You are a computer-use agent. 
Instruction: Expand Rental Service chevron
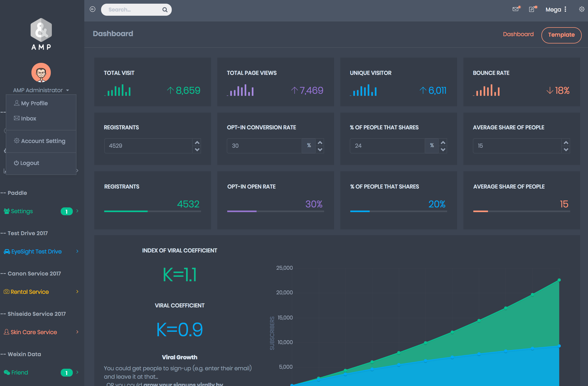pyautogui.click(x=77, y=291)
